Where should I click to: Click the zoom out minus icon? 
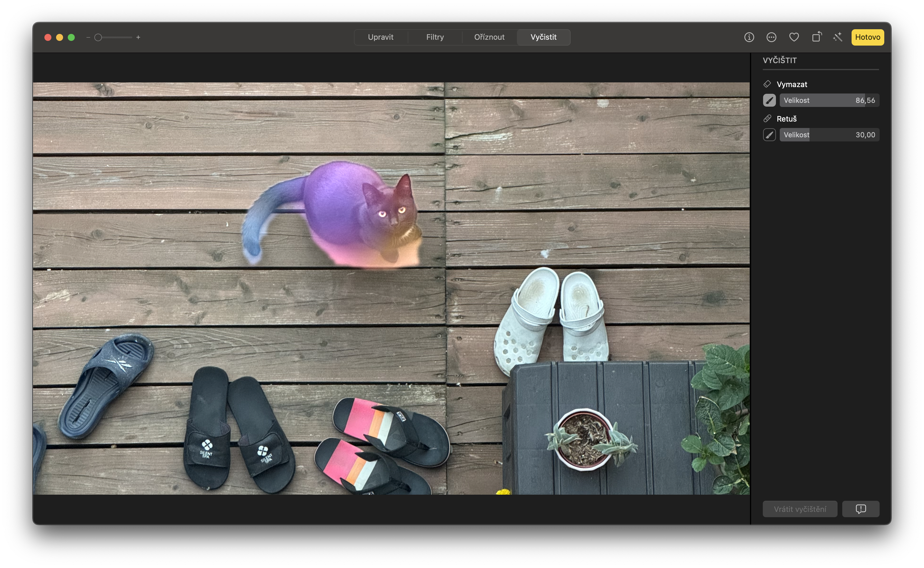[x=88, y=37]
